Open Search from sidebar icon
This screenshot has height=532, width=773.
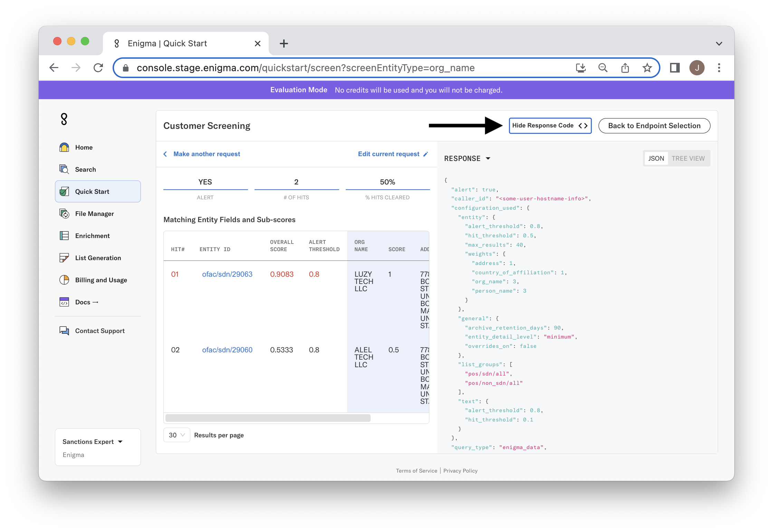pos(64,169)
